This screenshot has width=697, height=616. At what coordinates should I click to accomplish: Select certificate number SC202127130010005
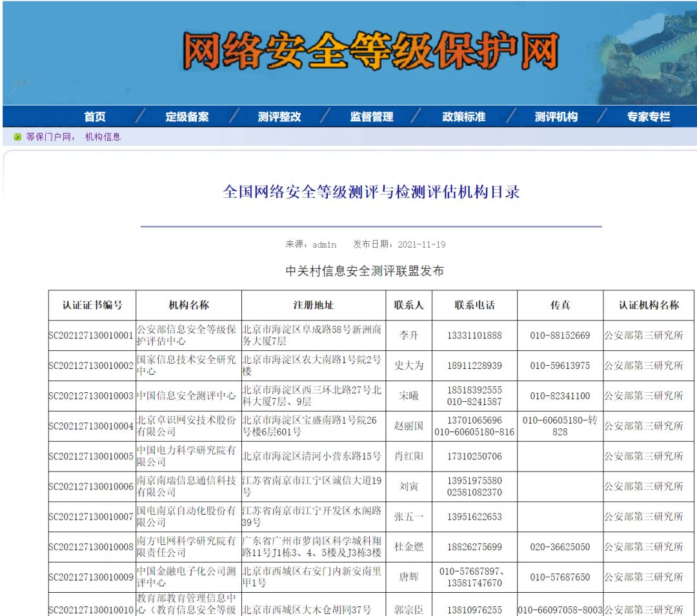pyautogui.click(x=91, y=456)
